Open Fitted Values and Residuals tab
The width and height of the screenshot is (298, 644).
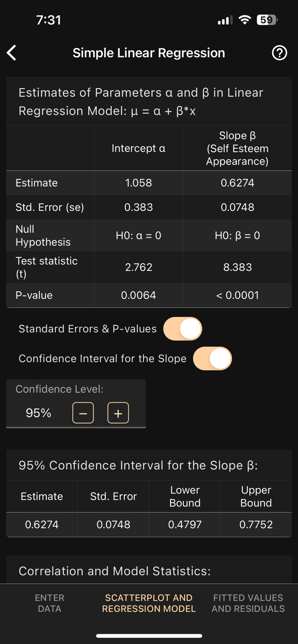(248, 603)
